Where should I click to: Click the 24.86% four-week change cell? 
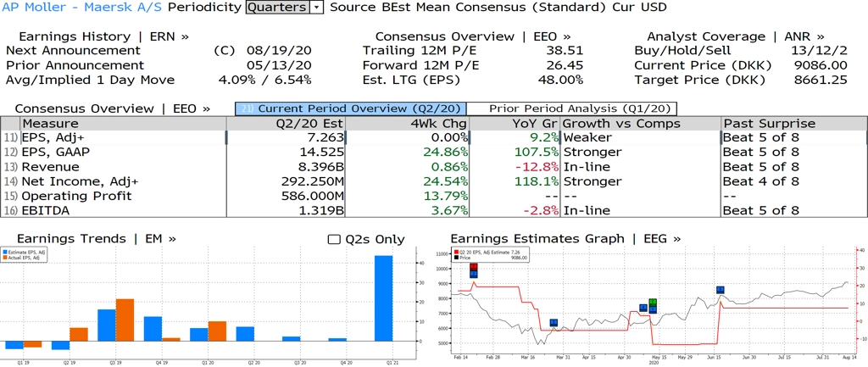(446, 152)
